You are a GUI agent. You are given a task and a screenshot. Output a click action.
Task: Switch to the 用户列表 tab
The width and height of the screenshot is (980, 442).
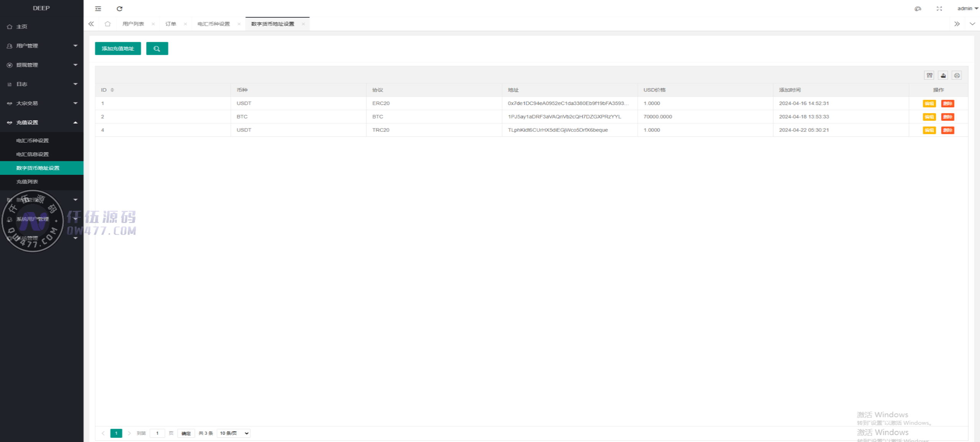pyautogui.click(x=133, y=24)
